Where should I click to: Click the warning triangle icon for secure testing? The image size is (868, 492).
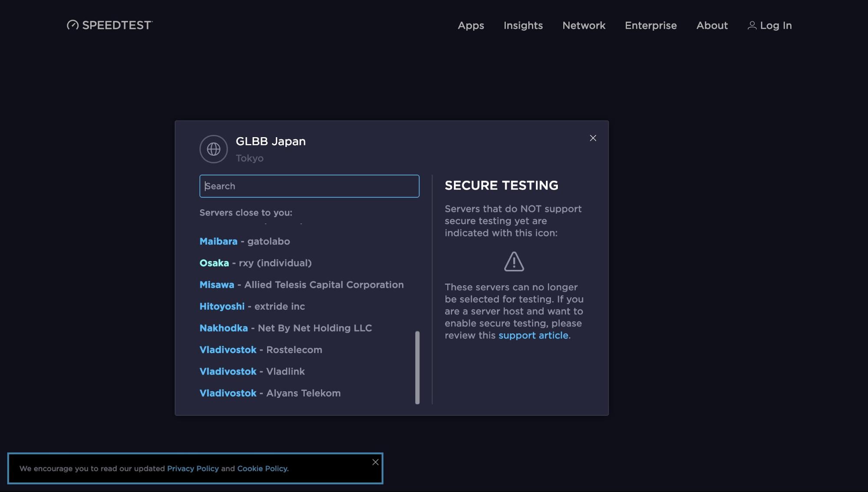(x=514, y=261)
